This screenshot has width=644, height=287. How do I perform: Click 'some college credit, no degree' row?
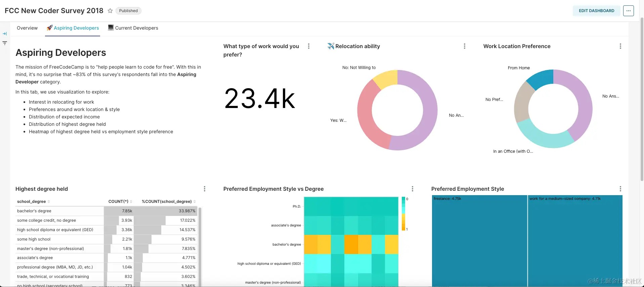[x=106, y=220]
